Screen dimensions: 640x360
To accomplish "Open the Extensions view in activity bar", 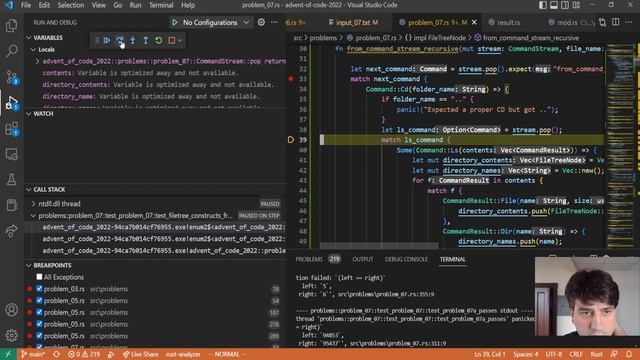I will (11, 129).
